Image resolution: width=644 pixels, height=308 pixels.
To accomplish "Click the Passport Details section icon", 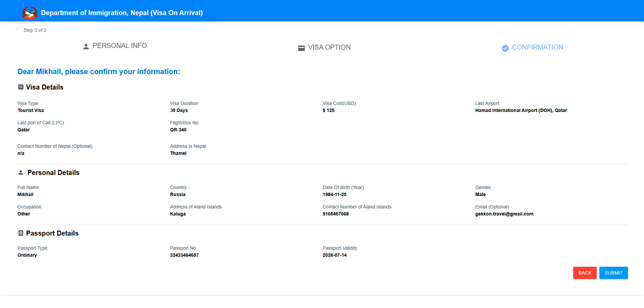I will tap(21, 233).
